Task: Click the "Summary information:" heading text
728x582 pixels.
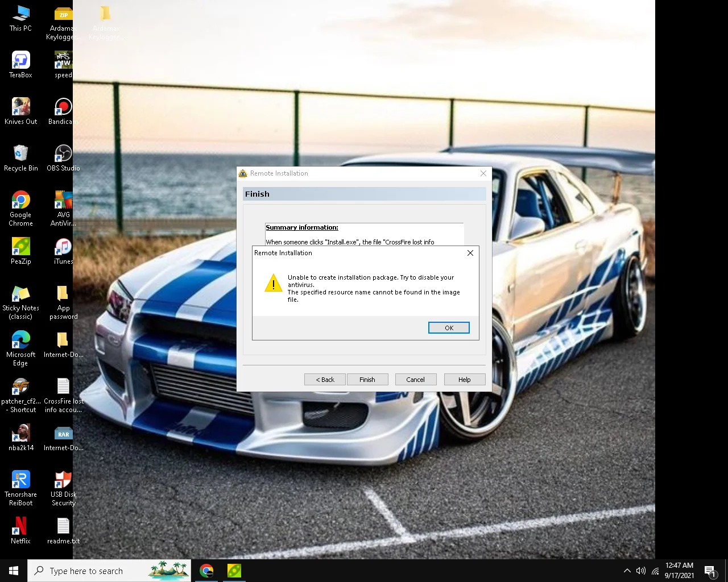Action: tap(302, 227)
